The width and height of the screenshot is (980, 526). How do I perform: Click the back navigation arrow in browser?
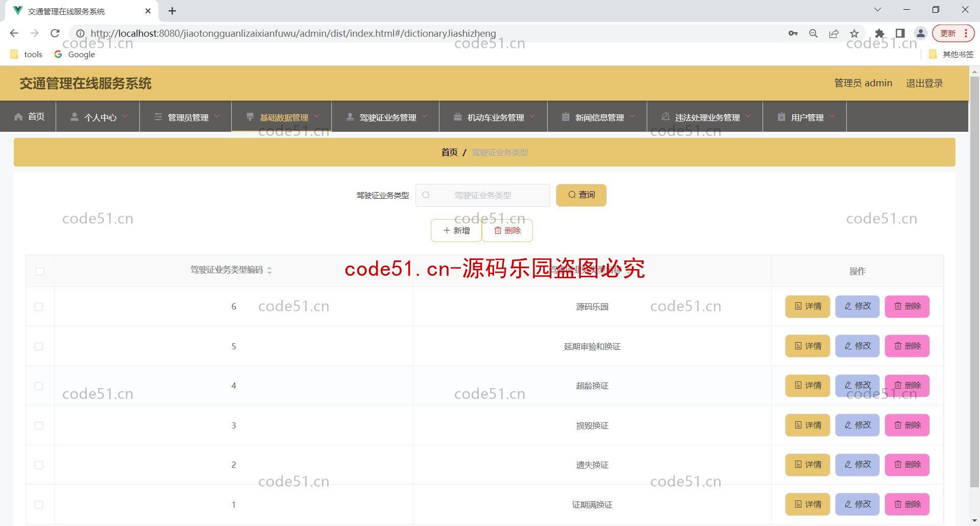point(14,33)
